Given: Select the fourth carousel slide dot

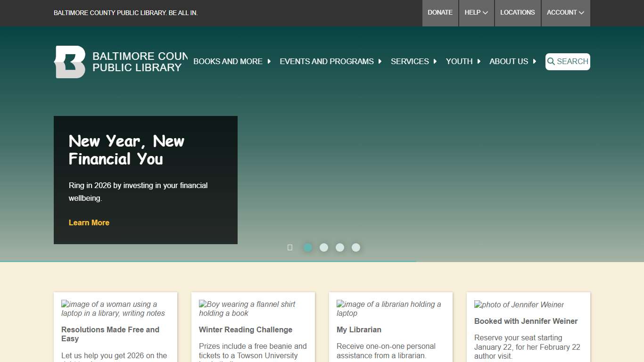Looking at the screenshot, I should pos(356,247).
